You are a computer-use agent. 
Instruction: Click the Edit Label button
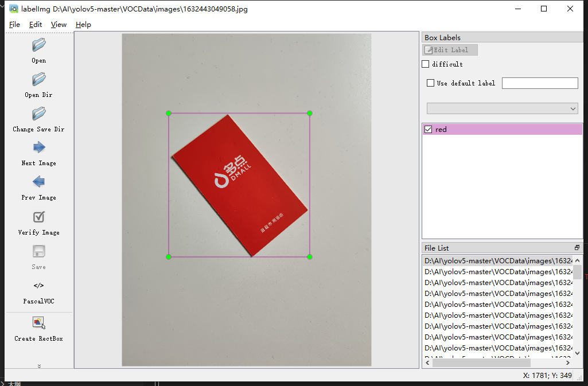[450, 50]
